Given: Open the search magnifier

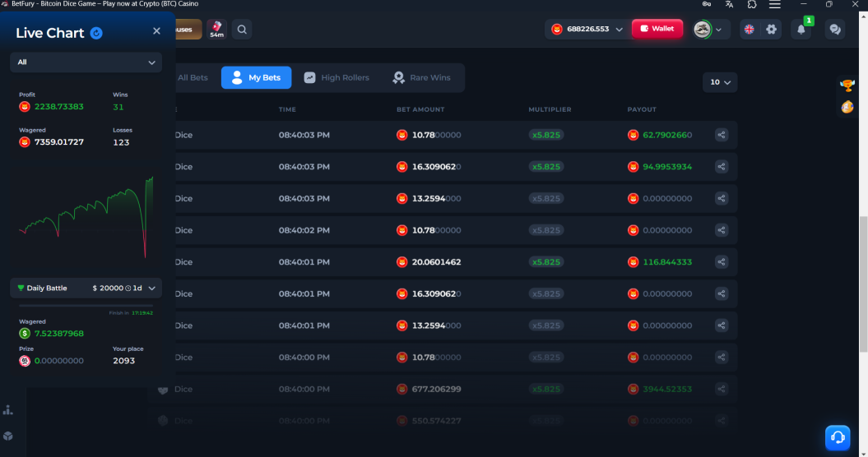Looking at the screenshot, I should pyautogui.click(x=242, y=30).
